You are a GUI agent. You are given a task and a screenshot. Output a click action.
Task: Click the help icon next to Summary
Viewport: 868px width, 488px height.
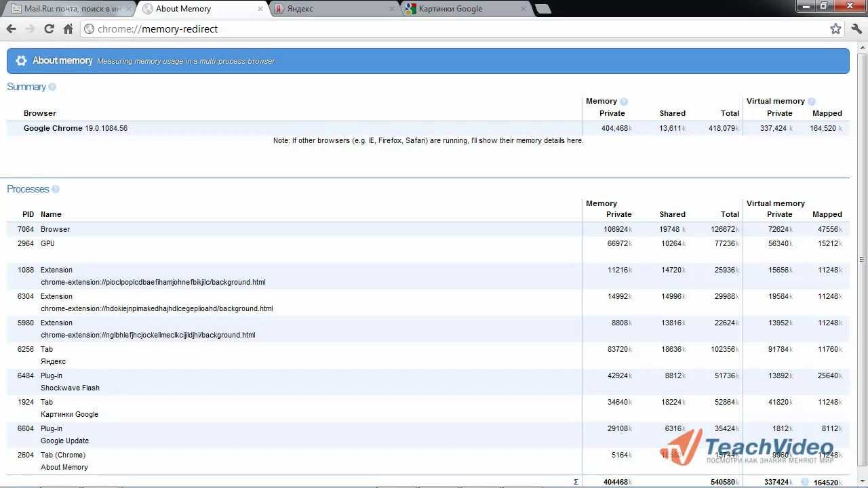point(52,87)
